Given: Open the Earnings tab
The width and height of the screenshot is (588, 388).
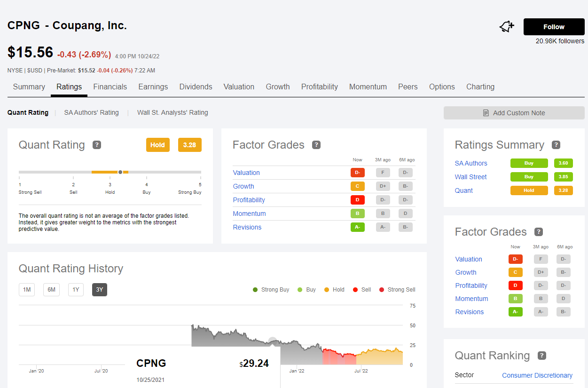Looking at the screenshot, I should pyautogui.click(x=153, y=87).
